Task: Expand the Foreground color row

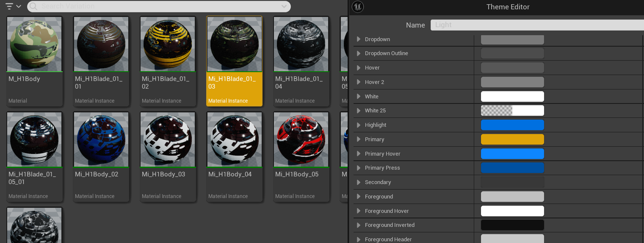Action: pos(359,196)
